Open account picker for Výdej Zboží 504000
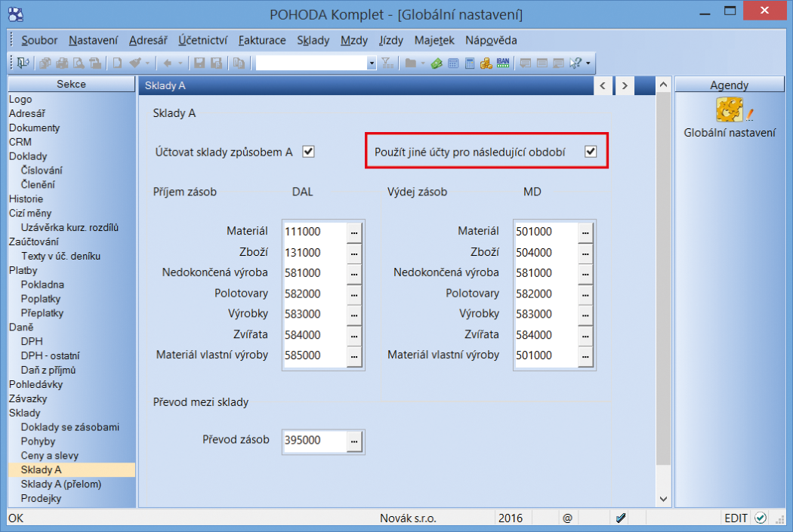 pos(585,253)
